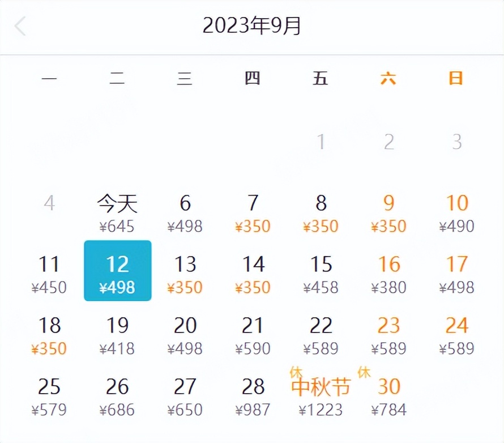Image resolution: width=504 pixels, height=443 pixels.
Task: Select September 23 displayed in orange
Action: point(389,326)
